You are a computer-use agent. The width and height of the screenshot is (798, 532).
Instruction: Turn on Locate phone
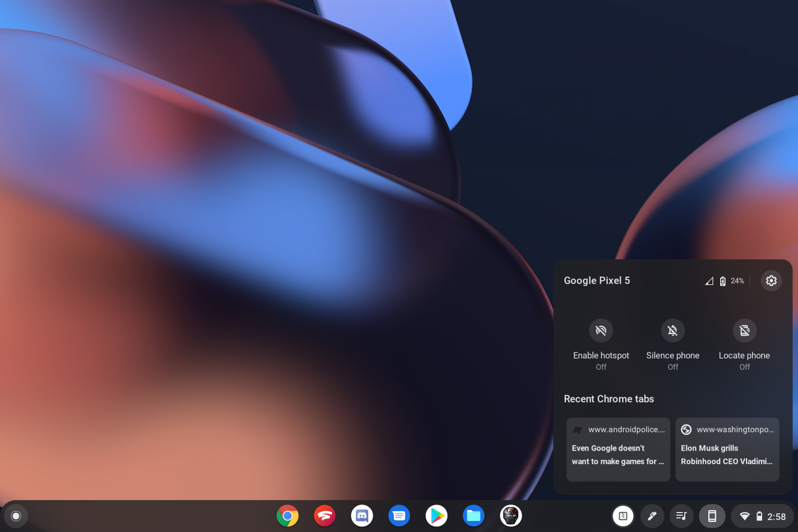(x=744, y=330)
